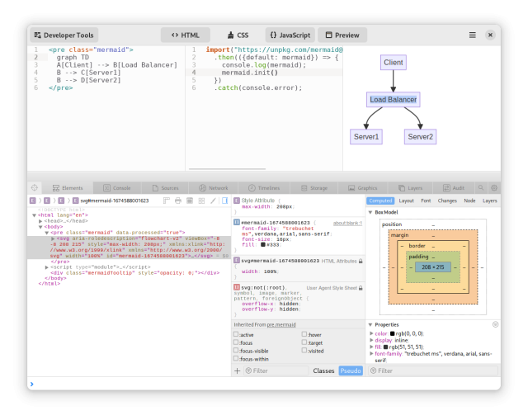Open the inspector settings gear icon

point(494,188)
